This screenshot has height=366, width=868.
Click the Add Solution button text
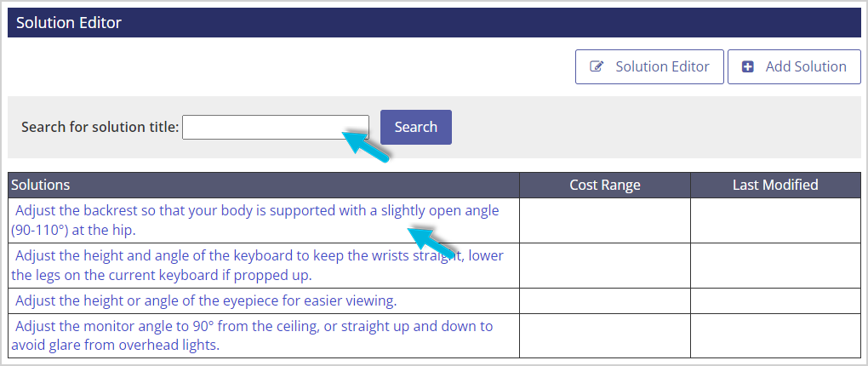806,67
